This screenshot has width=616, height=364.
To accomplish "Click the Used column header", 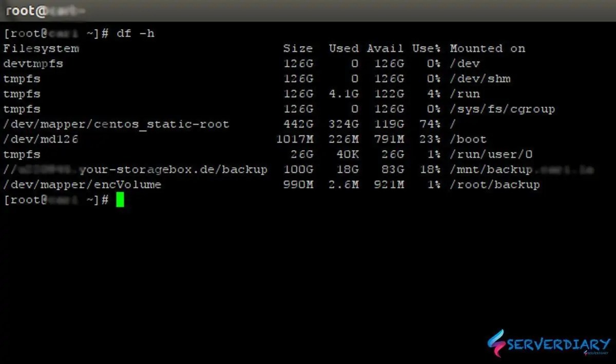I will click(x=344, y=48).
